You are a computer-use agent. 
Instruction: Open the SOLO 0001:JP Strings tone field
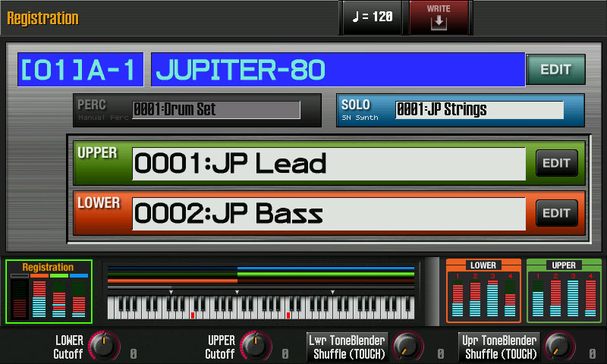(x=480, y=110)
